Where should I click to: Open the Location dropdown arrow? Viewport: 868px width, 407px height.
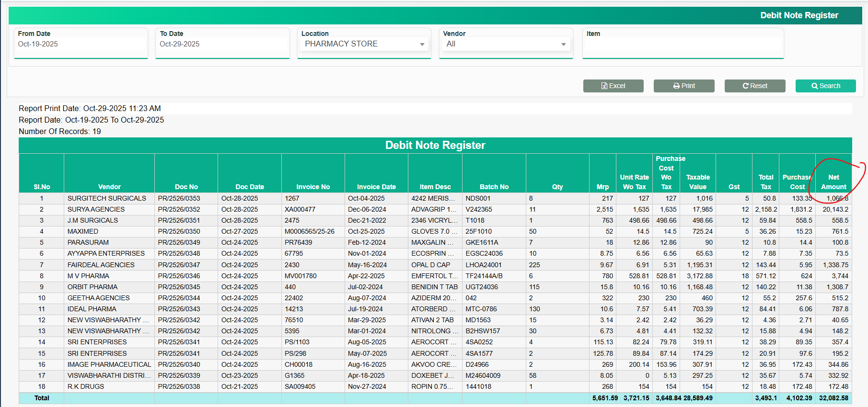pos(422,44)
